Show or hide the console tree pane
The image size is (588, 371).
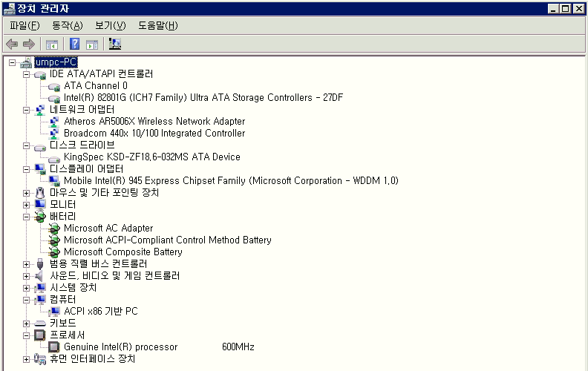pyautogui.click(x=52, y=45)
